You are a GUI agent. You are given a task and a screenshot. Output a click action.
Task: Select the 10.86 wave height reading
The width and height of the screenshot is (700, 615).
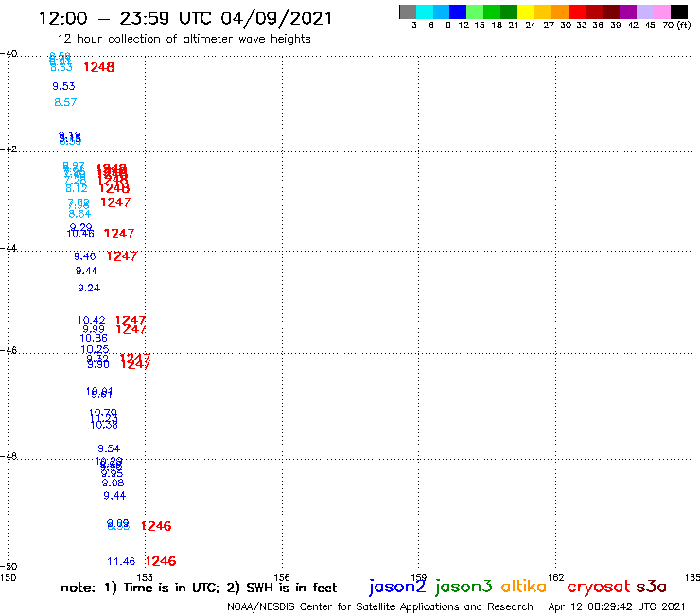[94, 338]
